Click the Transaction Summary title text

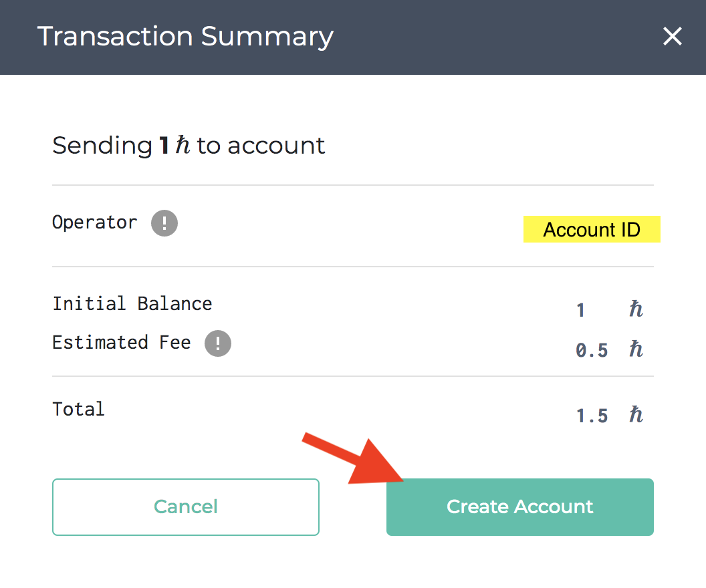[x=185, y=36]
